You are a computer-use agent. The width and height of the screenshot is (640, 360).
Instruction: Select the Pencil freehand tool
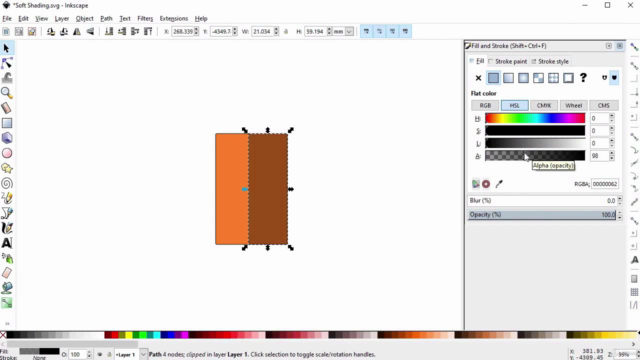point(7,198)
